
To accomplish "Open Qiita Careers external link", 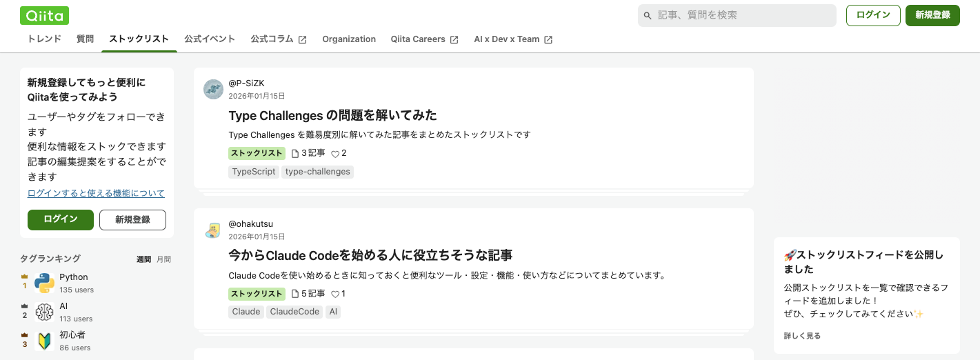I will pos(424,39).
